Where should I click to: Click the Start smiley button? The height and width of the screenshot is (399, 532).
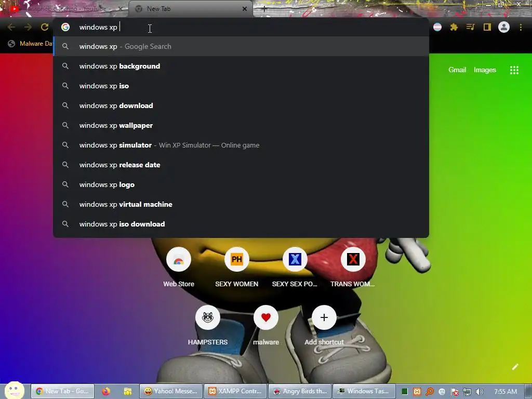(14, 390)
